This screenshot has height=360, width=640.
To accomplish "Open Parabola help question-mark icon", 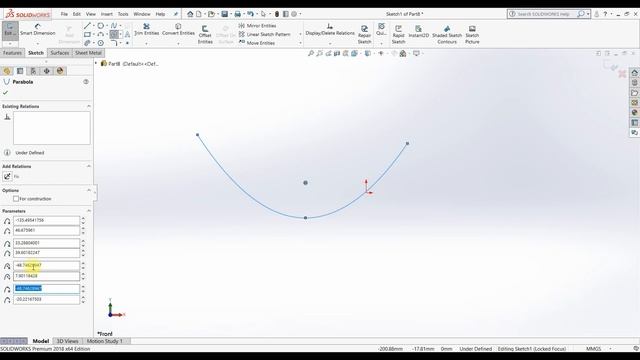I will click(x=86, y=82).
